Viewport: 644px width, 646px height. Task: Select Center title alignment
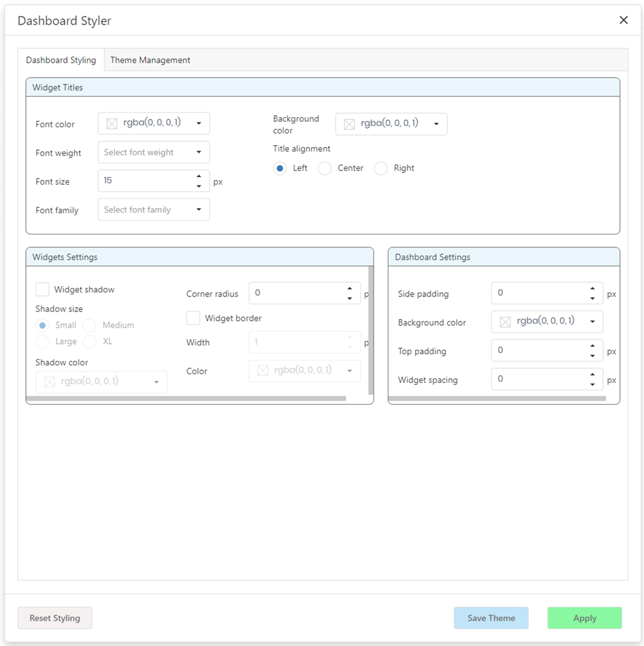[x=325, y=168]
